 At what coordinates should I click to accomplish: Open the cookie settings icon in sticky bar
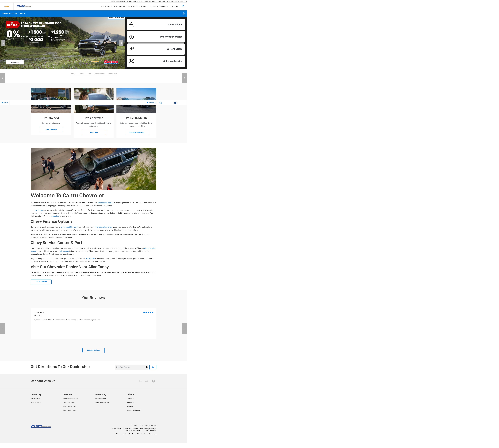(x=175, y=103)
